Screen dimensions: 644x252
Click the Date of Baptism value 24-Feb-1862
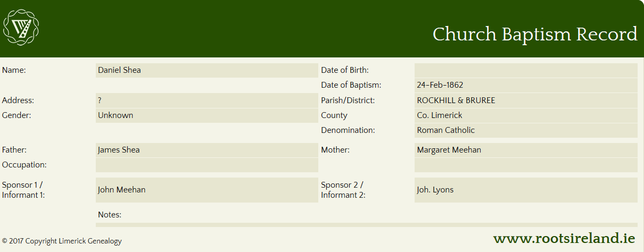pos(526,85)
